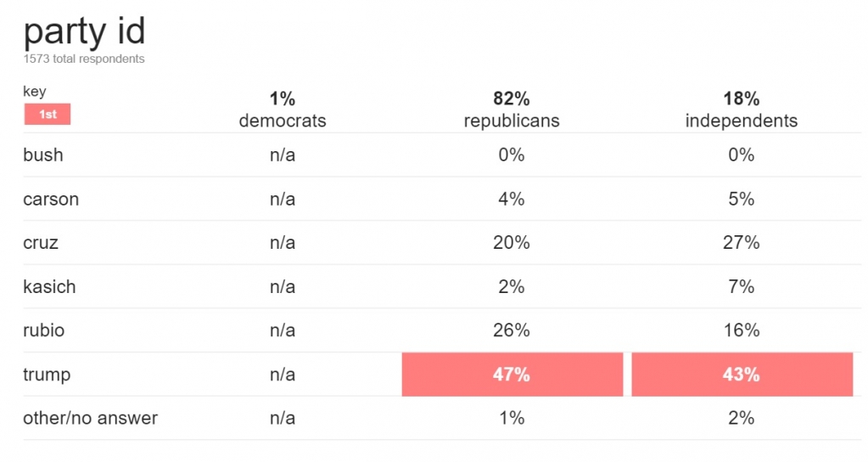Click rubio's 26% republicans value

512,330
